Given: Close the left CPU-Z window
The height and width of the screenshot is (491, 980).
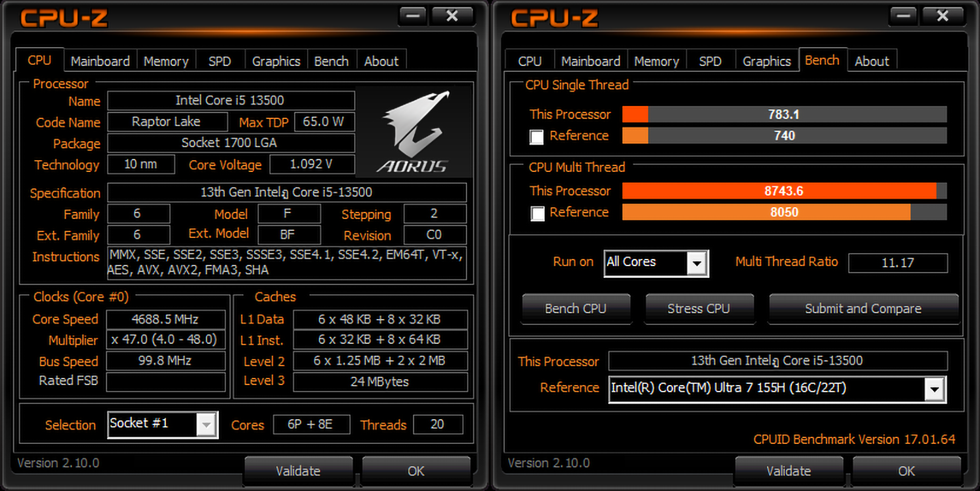Looking at the screenshot, I should [x=452, y=16].
